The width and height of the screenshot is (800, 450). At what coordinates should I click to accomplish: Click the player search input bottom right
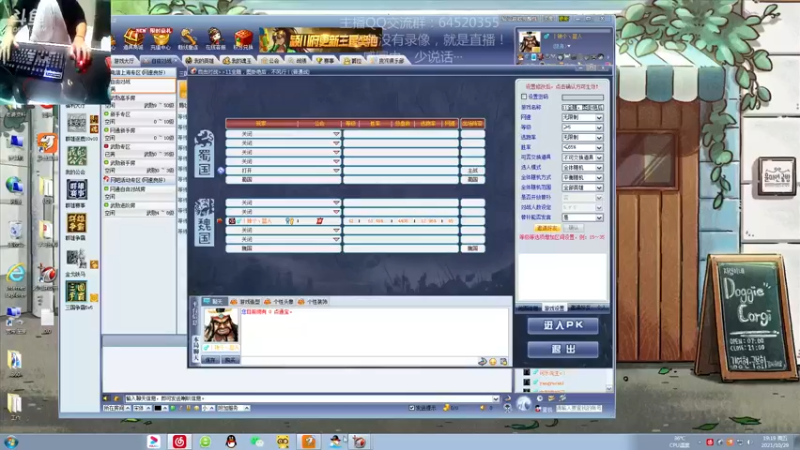click(x=579, y=408)
